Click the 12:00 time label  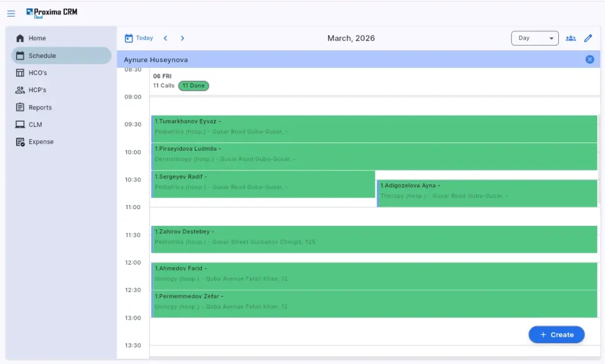point(133,262)
